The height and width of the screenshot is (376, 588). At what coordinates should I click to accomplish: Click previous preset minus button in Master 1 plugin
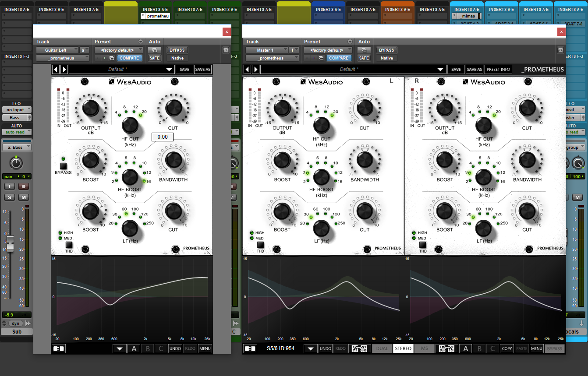[x=307, y=58]
